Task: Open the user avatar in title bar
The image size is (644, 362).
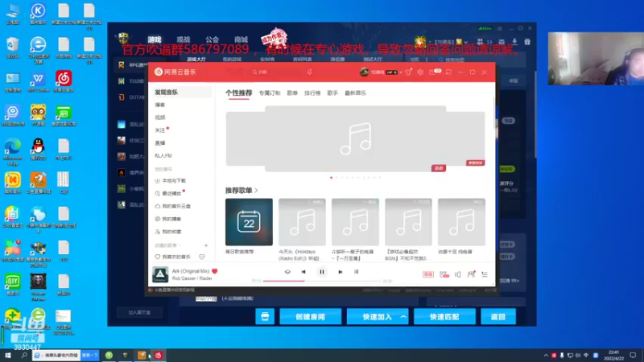Action: point(364,72)
